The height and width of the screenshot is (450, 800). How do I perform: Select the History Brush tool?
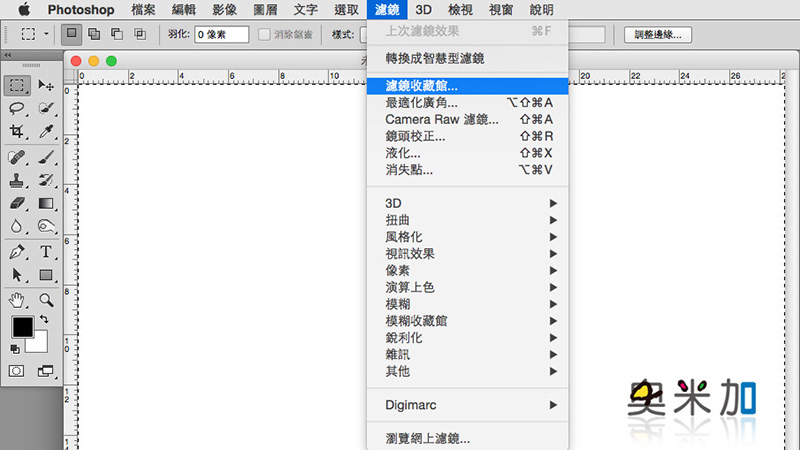click(46, 180)
